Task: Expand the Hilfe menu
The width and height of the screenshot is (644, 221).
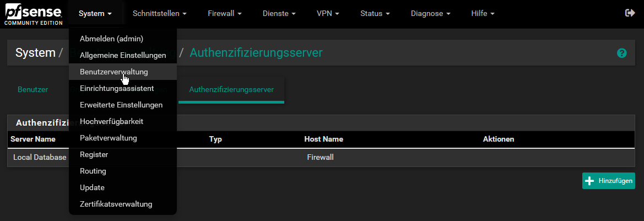Action: 483,14
